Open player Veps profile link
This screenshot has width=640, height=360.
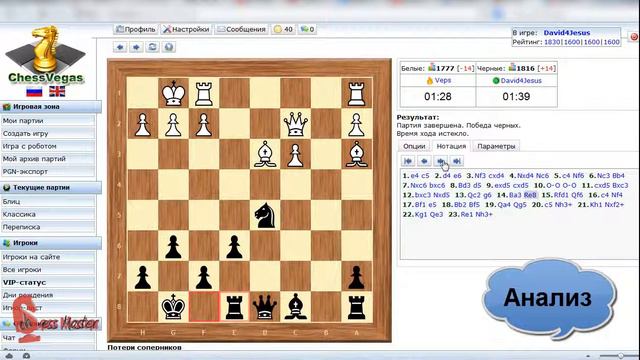tap(442, 80)
